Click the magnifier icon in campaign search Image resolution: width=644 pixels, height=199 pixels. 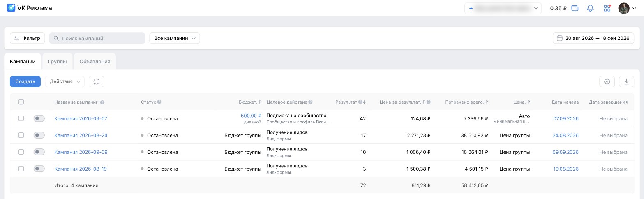click(56, 38)
